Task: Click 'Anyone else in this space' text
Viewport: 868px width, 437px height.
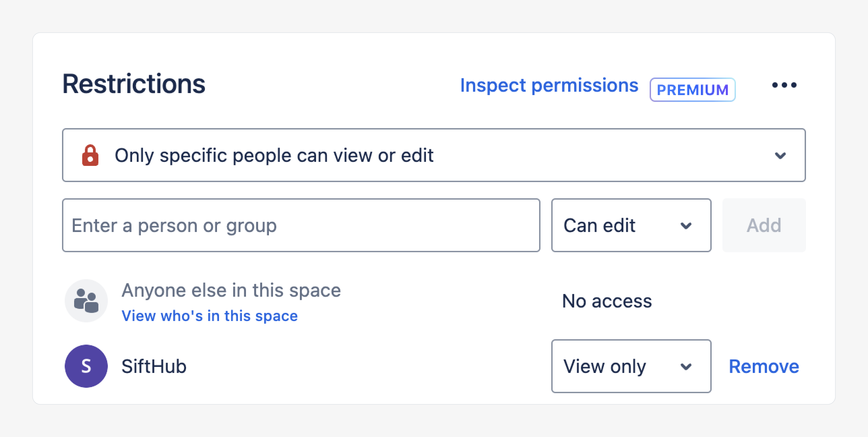Action: pos(231,290)
